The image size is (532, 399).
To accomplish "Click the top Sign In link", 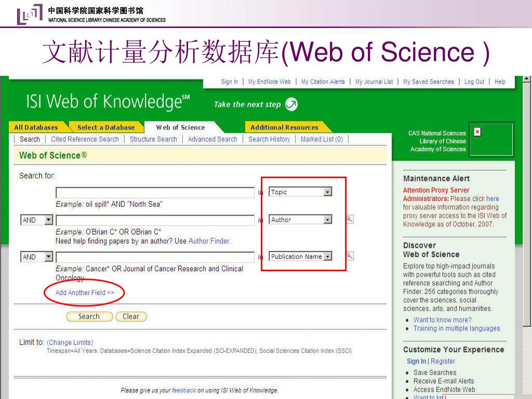I will pyautogui.click(x=229, y=82).
